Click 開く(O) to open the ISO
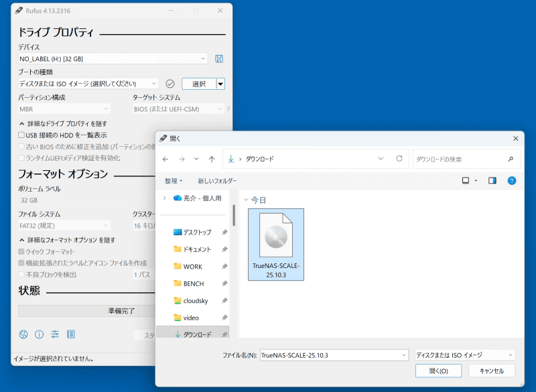Image resolution: width=536 pixels, height=392 pixels. click(x=438, y=371)
